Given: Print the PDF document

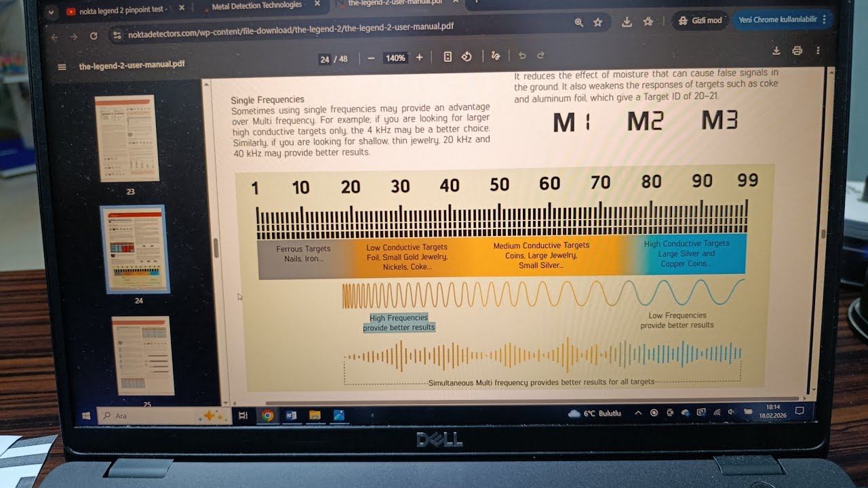Looking at the screenshot, I should [x=797, y=50].
